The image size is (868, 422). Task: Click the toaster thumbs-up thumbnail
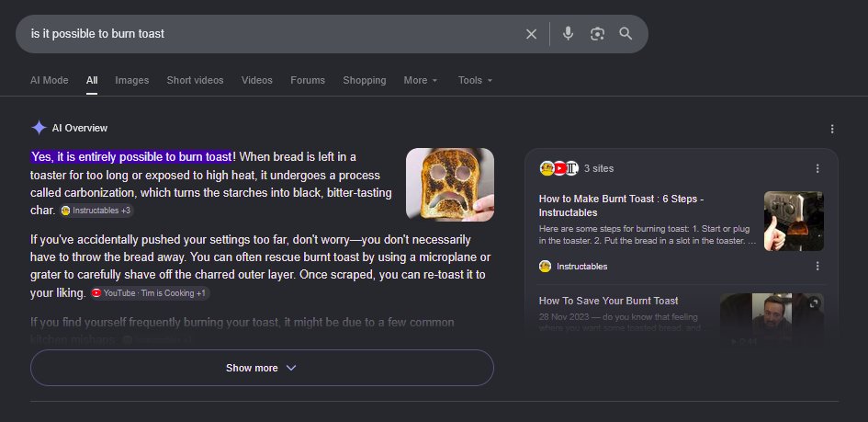[x=794, y=221]
